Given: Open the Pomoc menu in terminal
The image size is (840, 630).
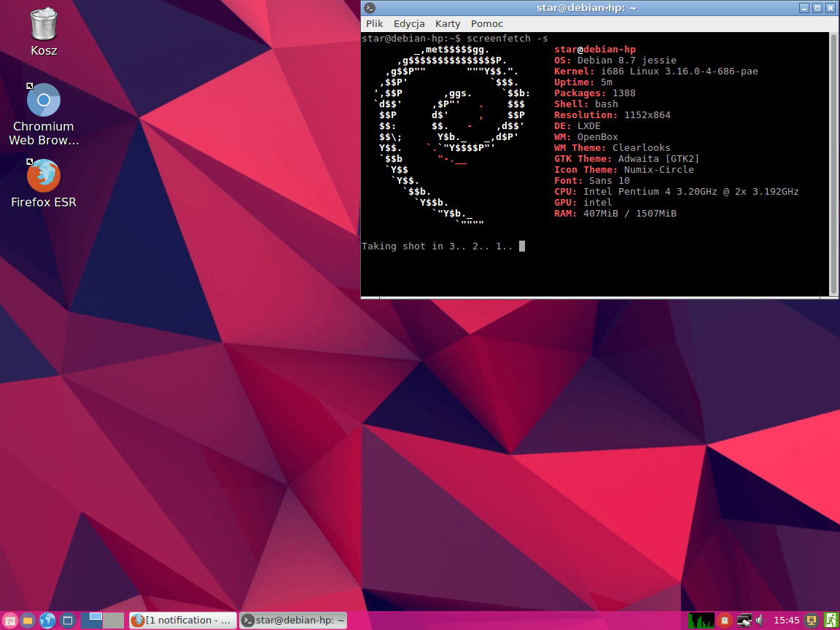Looking at the screenshot, I should [486, 24].
